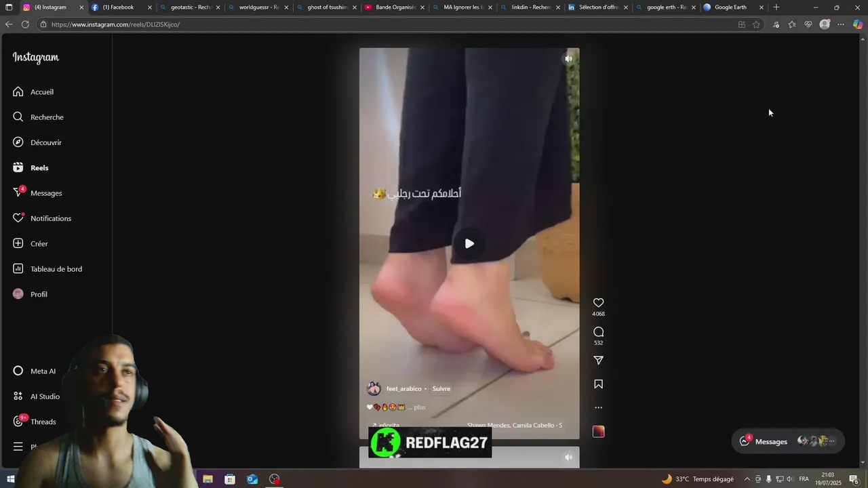The height and width of the screenshot is (488, 868).
Task: Open the comments on the reel
Action: click(x=598, y=331)
